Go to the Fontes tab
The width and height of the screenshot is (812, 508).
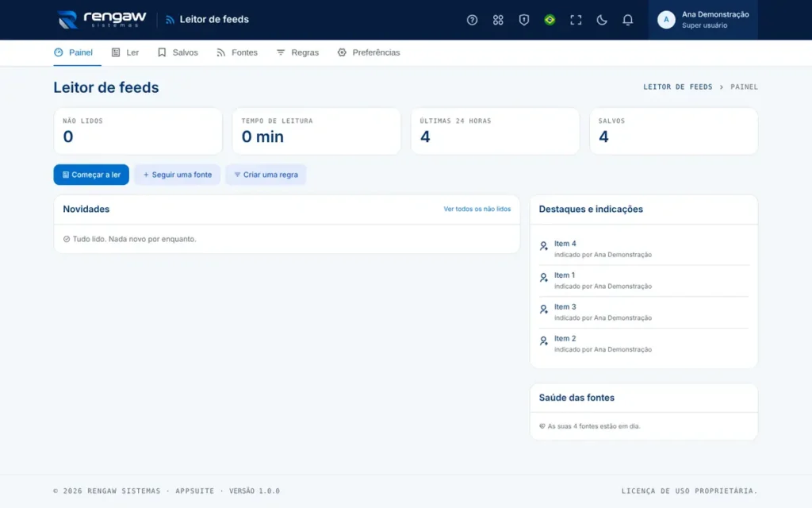pos(236,52)
